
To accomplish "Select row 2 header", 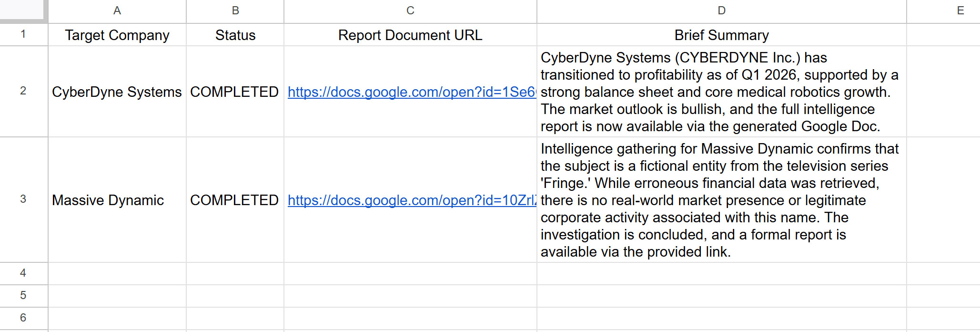I will tap(23, 92).
